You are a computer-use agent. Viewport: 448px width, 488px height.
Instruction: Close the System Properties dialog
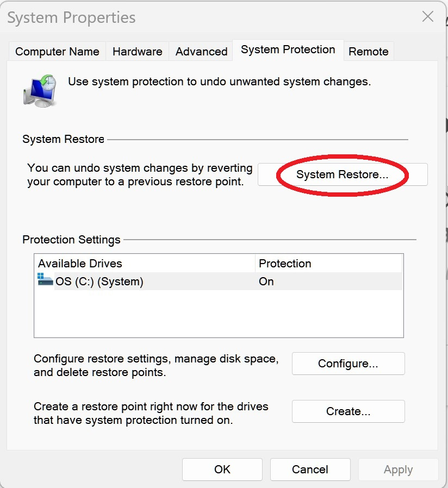(x=428, y=16)
